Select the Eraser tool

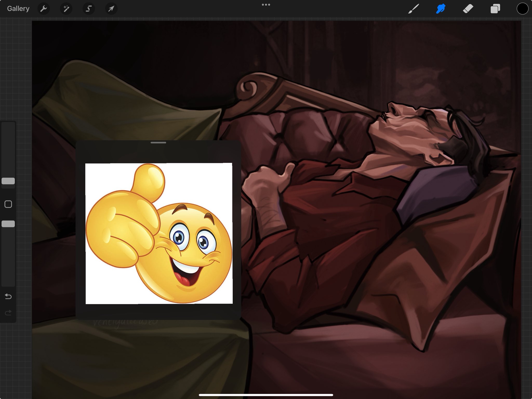pos(468,9)
